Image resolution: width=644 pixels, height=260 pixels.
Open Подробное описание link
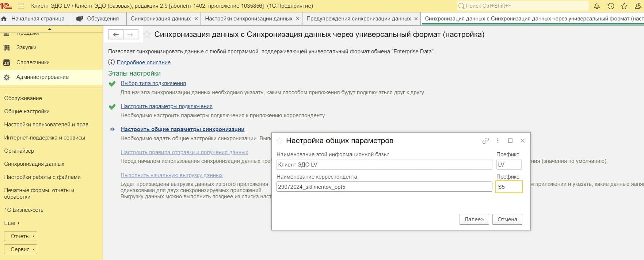(x=144, y=62)
